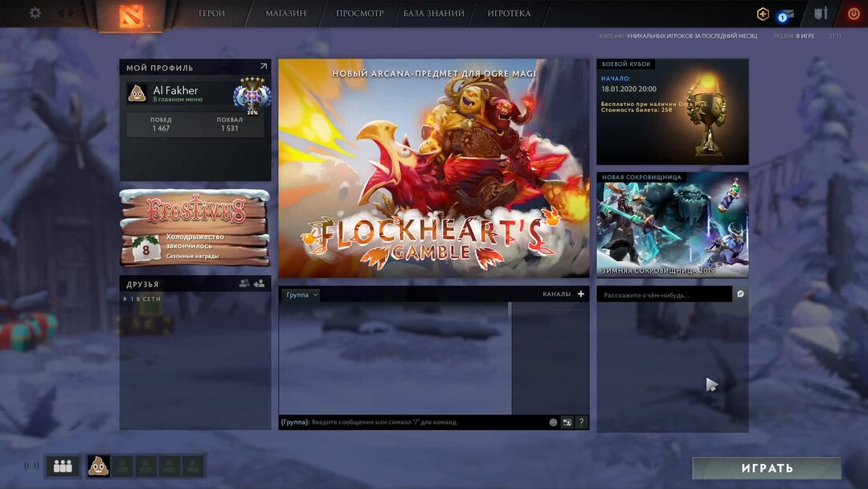This screenshot has width=868, height=489.
Task: Invite player to last empty party slot
Action: [x=193, y=466]
